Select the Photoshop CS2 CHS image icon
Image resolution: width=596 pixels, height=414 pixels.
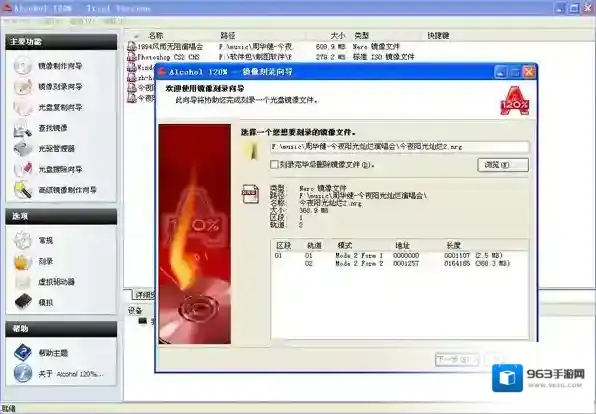pos(132,57)
